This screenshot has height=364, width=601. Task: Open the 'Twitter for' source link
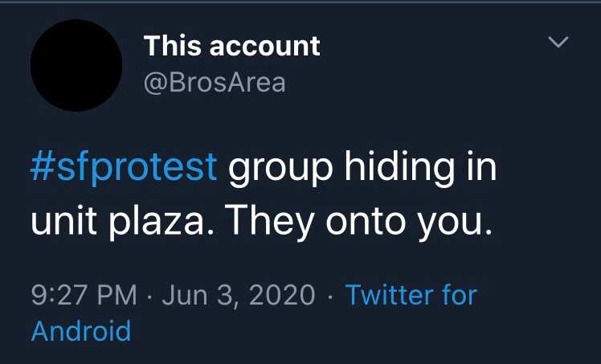[x=411, y=295]
